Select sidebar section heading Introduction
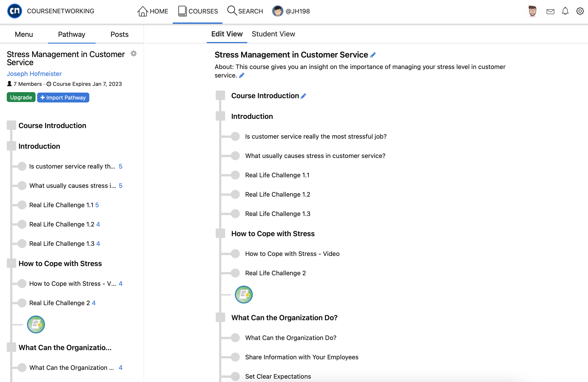588x382 pixels. click(x=39, y=146)
